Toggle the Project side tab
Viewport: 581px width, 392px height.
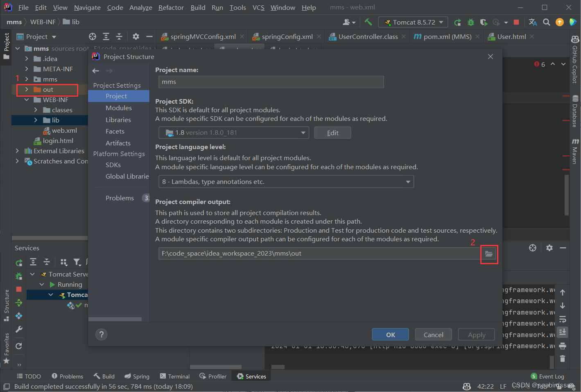coord(6,45)
